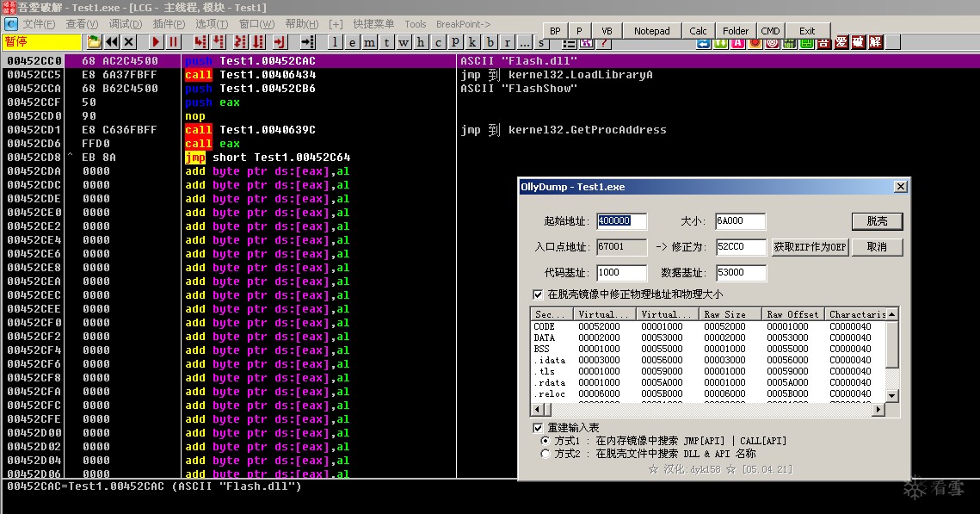
Task: Show Windows list with the 'w' button
Action: 404,42
